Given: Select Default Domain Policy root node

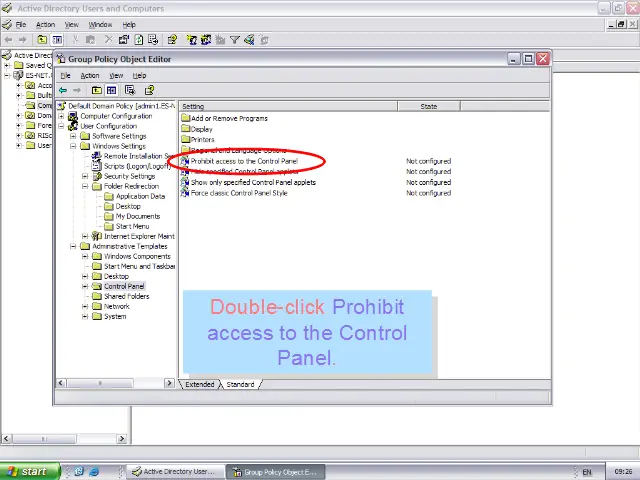Looking at the screenshot, I should point(121,106).
